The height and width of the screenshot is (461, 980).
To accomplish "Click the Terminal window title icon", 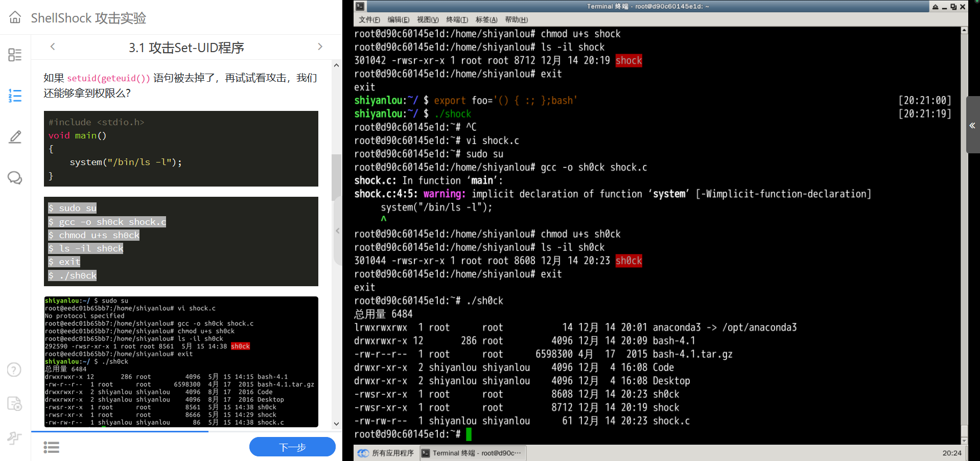I will point(360,7).
